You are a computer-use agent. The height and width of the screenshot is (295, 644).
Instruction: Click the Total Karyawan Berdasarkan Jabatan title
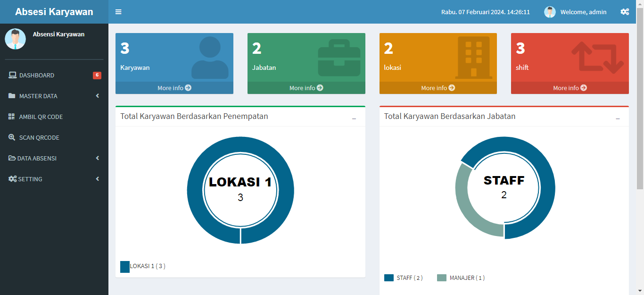pos(450,116)
